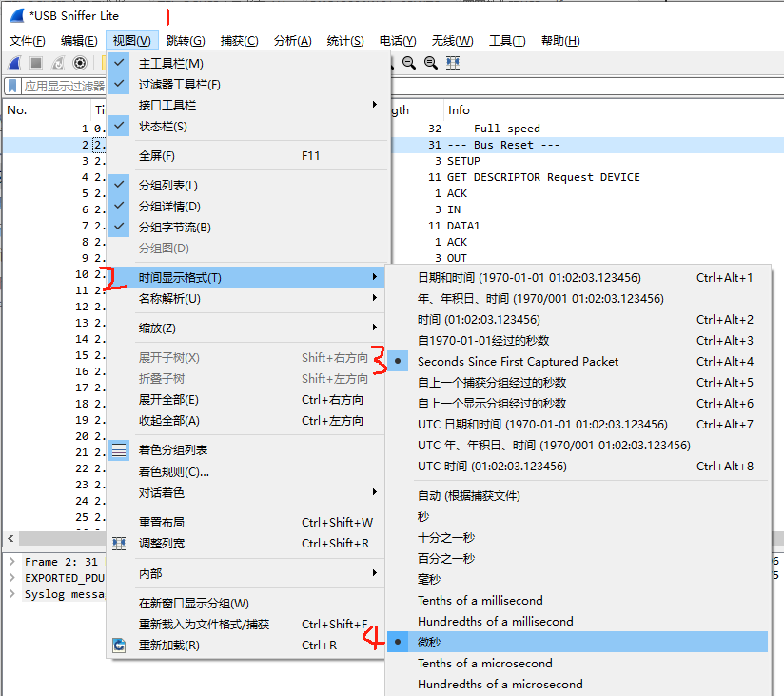Click the display filter bookmark icon
Viewport: 784px width, 696px height.
pos(13,86)
